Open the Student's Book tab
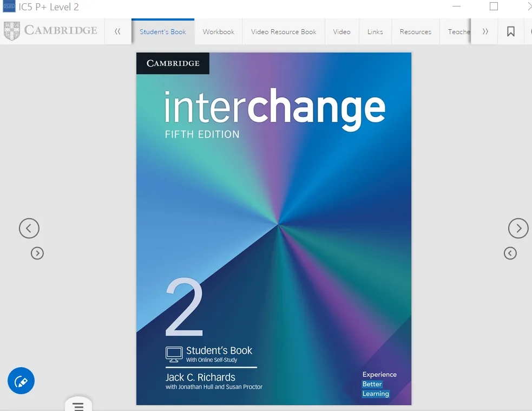The image size is (532, 411). (x=163, y=31)
